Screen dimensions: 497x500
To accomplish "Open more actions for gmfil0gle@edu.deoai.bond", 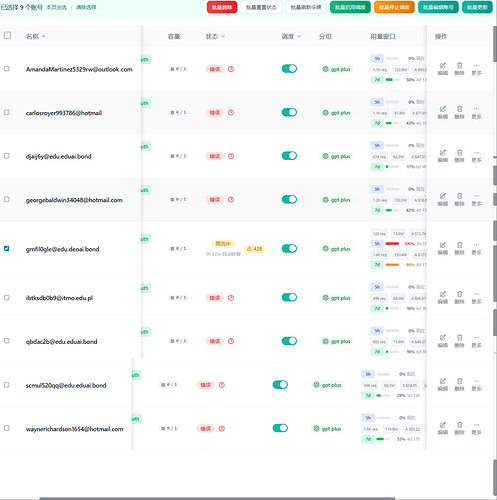I will (x=476, y=249).
